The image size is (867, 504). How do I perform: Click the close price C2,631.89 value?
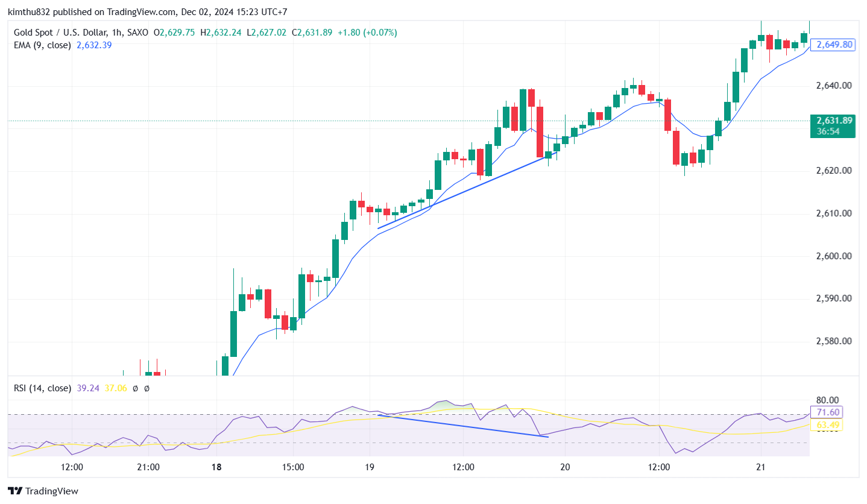coord(312,33)
